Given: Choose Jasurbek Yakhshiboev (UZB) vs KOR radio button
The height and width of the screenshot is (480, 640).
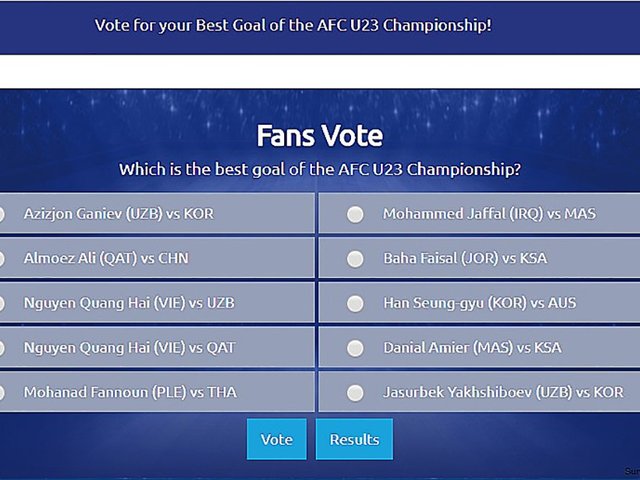Looking at the screenshot, I should (355, 392).
